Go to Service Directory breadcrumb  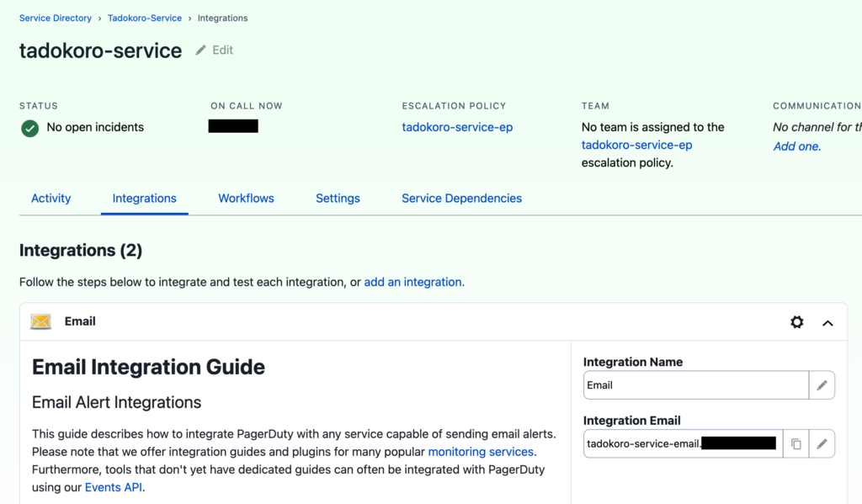coord(56,19)
